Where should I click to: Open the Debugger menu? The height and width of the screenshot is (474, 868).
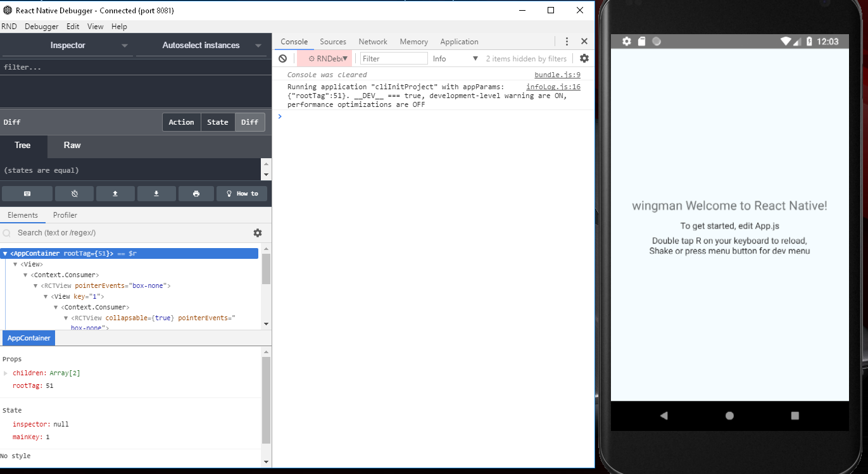(41, 26)
